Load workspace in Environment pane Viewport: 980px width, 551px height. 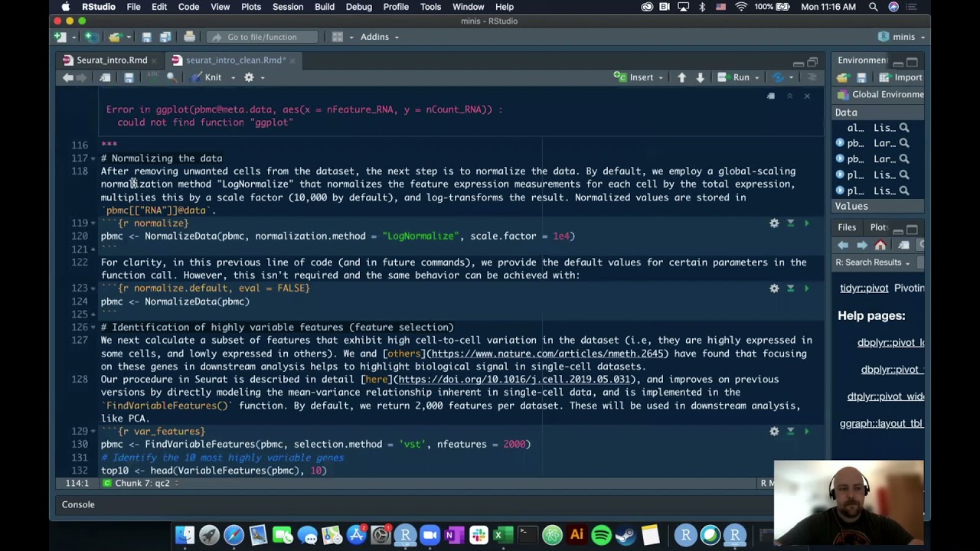point(843,77)
